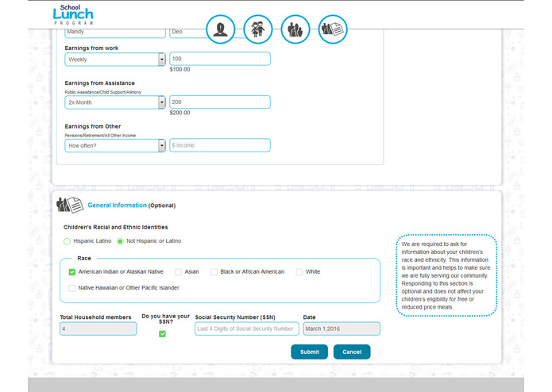
Task: Click the '$100.00' work earnings value
Action: (179, 69)
